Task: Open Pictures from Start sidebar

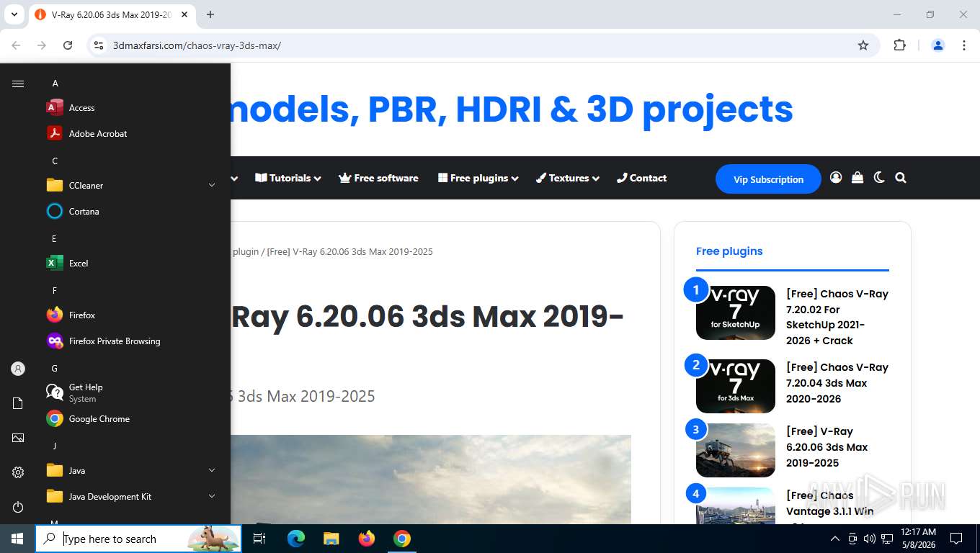Action: coord(18,438)
